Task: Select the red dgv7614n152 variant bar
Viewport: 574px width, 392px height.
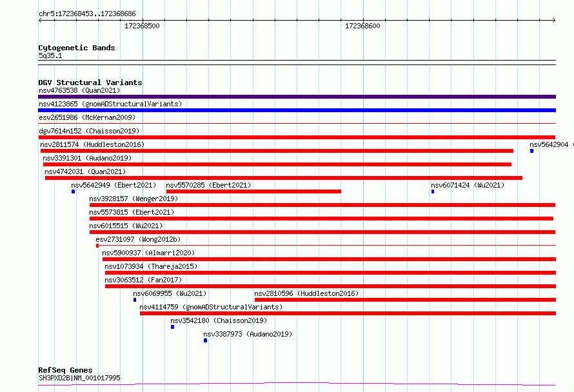Action: (x=297, y=137)
